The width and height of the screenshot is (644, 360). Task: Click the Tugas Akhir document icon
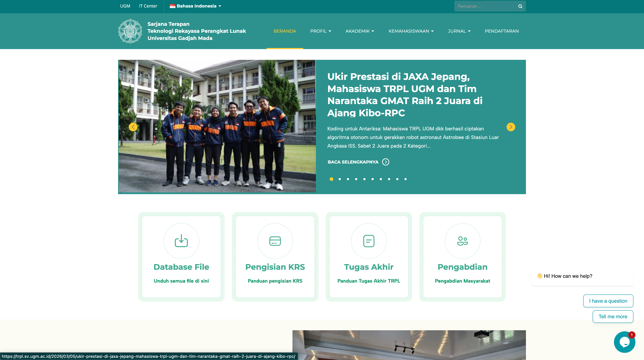369,241
